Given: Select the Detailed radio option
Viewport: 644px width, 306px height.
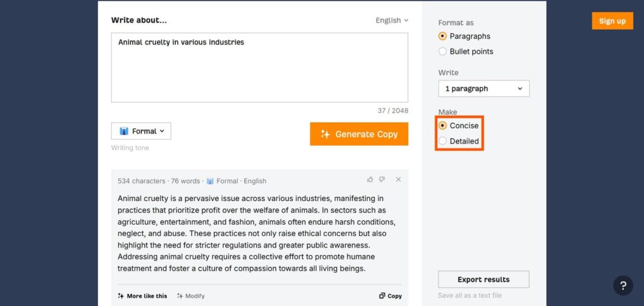Looking at the screenshot, I should 458,141.
